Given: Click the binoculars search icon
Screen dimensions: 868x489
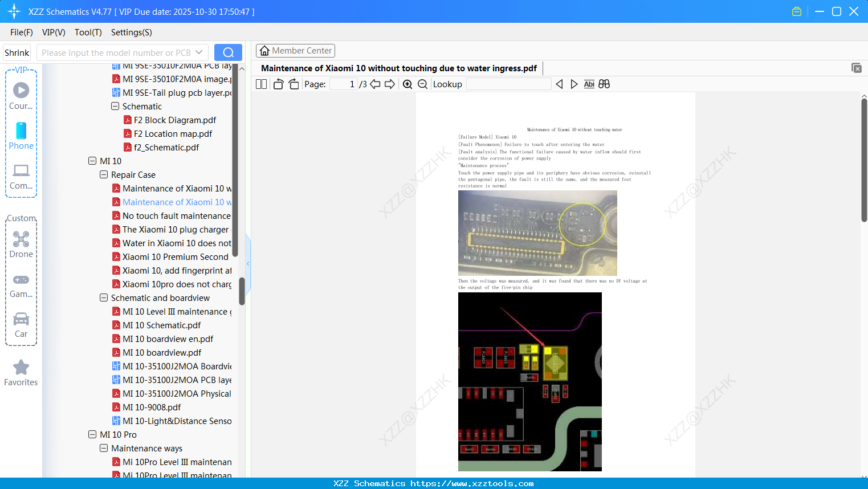Looking at the screenshot, I should coord(604,84).
